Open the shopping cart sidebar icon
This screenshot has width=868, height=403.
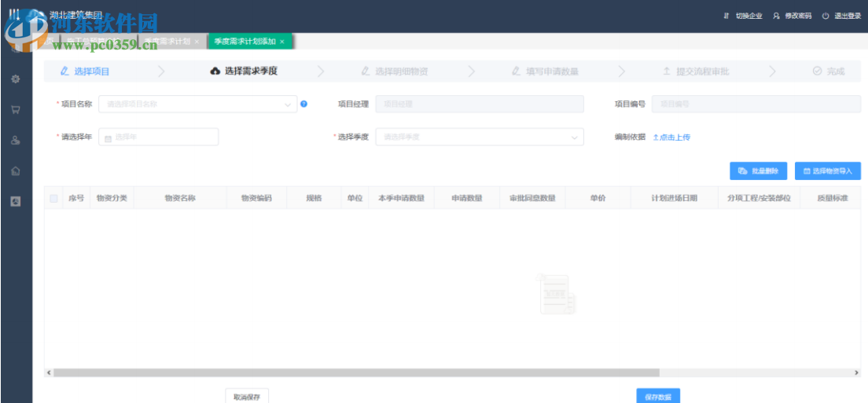coord(16,109)
